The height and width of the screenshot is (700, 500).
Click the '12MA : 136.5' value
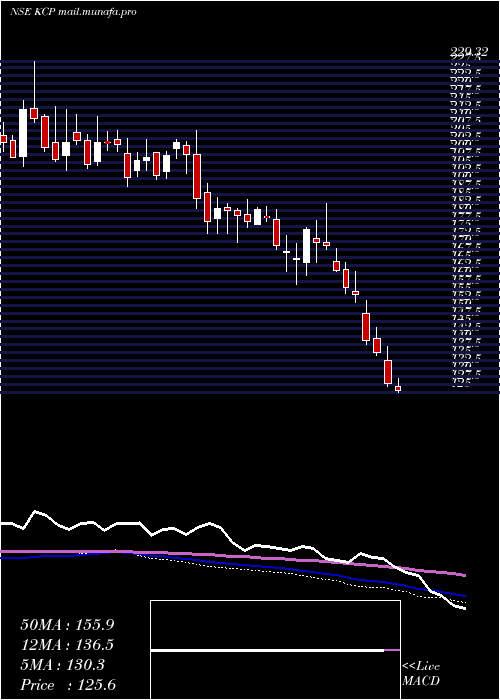click(x=67, y=645)
